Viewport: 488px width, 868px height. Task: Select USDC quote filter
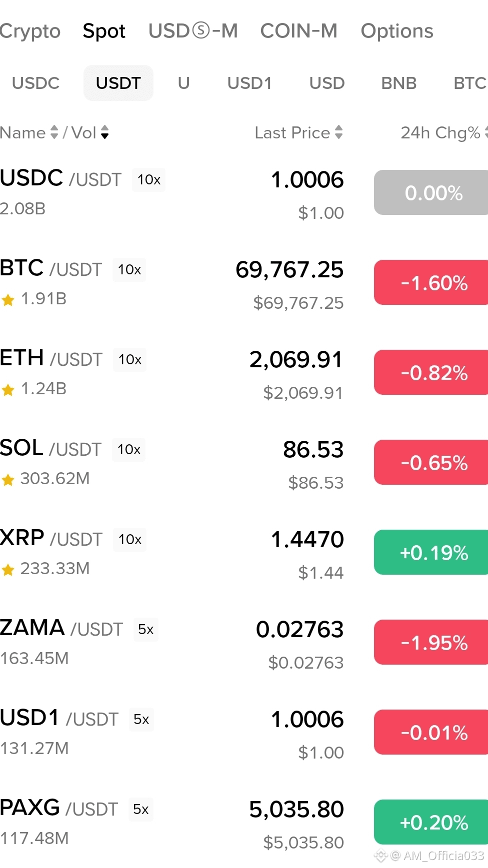(x=35, y=83)
